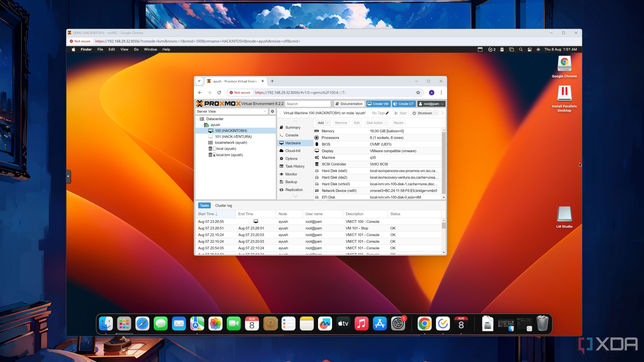
Task: Expand the Shutdown options arrow
Action: point(437,113)
